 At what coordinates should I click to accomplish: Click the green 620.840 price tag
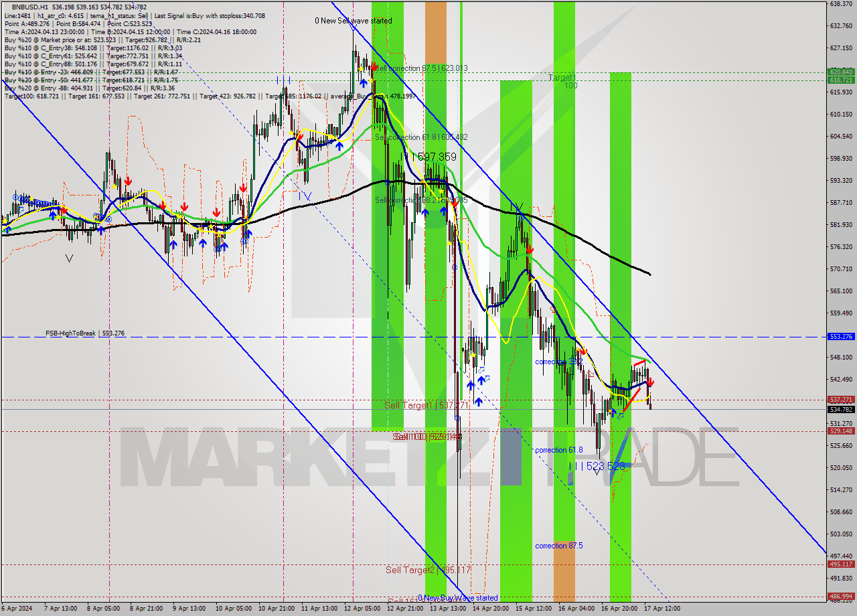coord(841,72)
